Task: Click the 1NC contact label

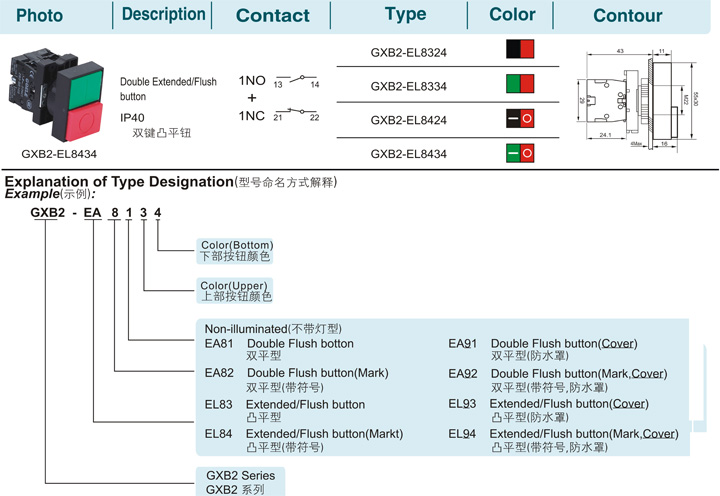Action: pos(252,116)
